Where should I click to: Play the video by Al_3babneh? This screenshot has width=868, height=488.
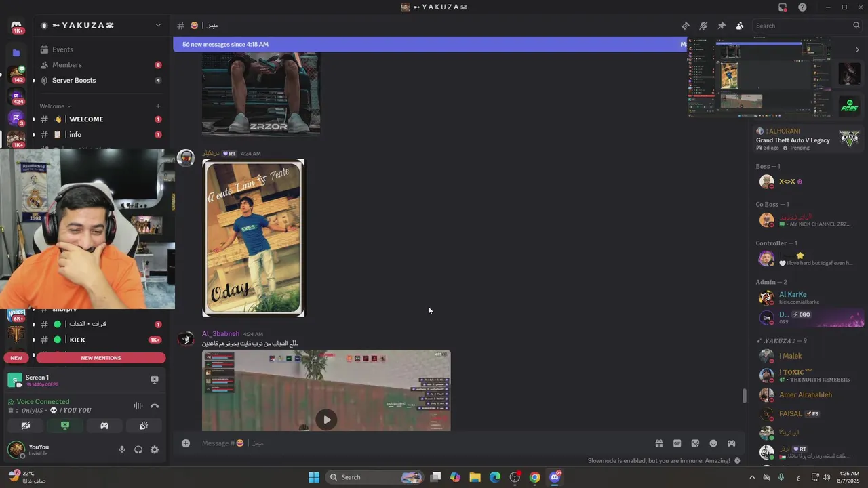327,420
